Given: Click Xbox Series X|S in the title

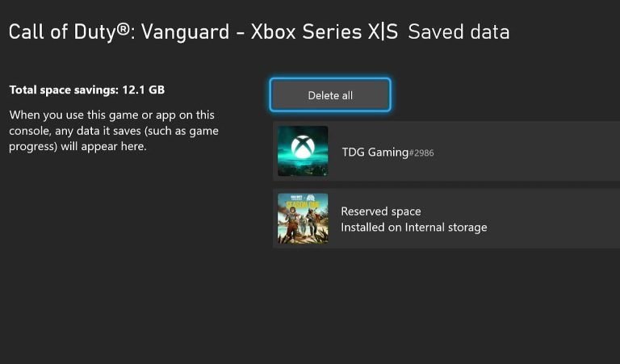Looking at the screenshot, I should 325,32.
